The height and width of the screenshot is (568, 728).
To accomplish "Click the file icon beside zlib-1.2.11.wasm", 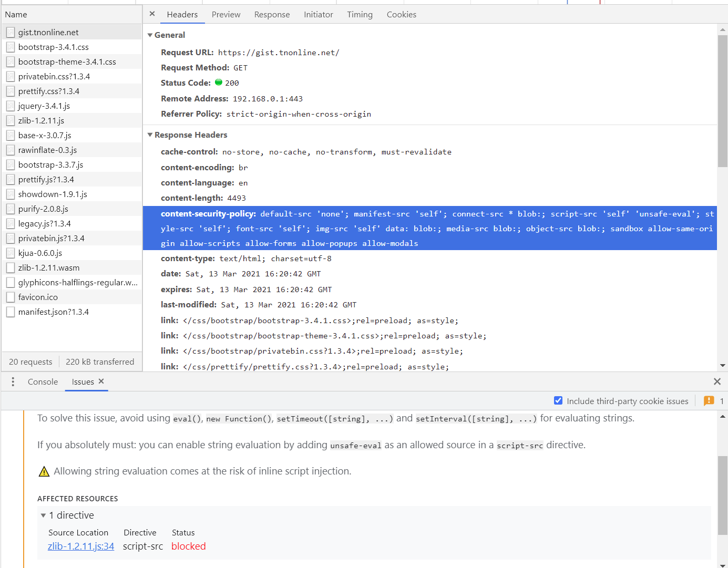I will (10, 267).
